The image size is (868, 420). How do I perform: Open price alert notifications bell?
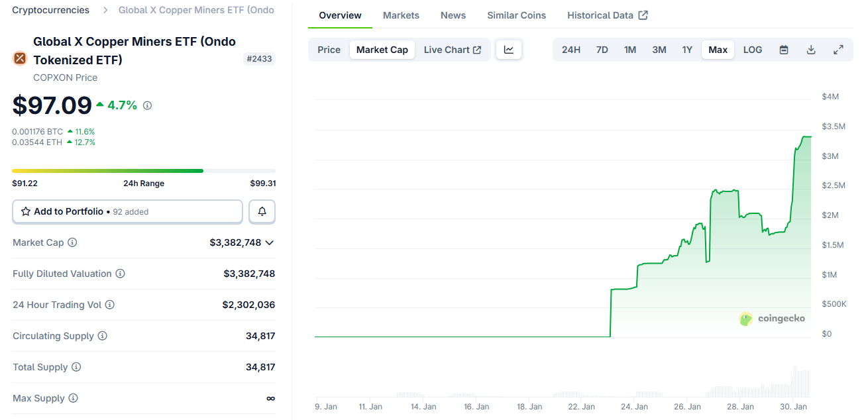pyautogui.click(x=262, y=211)
